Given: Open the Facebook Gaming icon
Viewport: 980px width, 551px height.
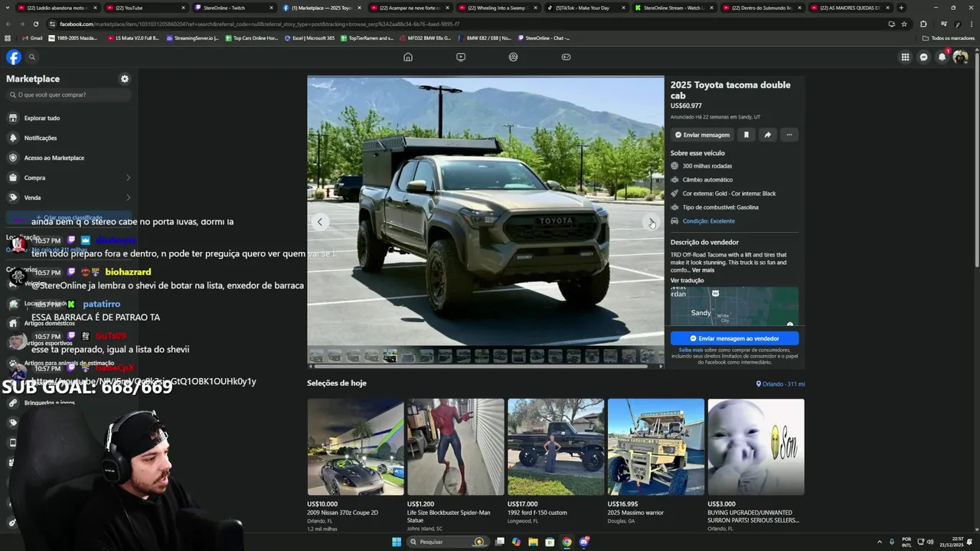Looking at the screenshot, I should (x=566, y=57).
